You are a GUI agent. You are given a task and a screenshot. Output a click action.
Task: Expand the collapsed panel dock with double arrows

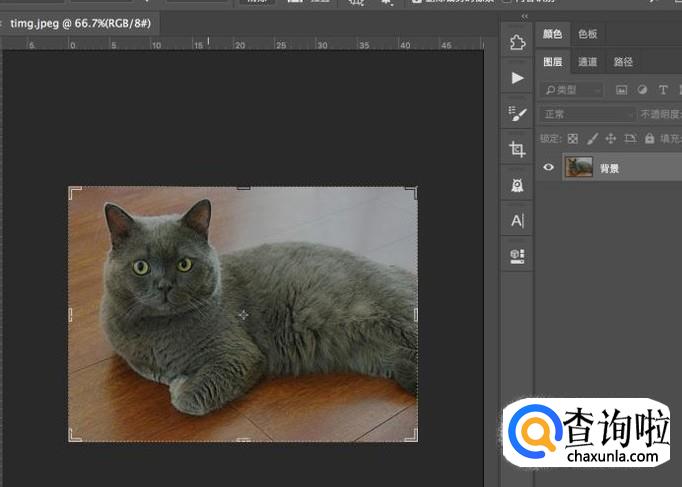pos(526,17)
